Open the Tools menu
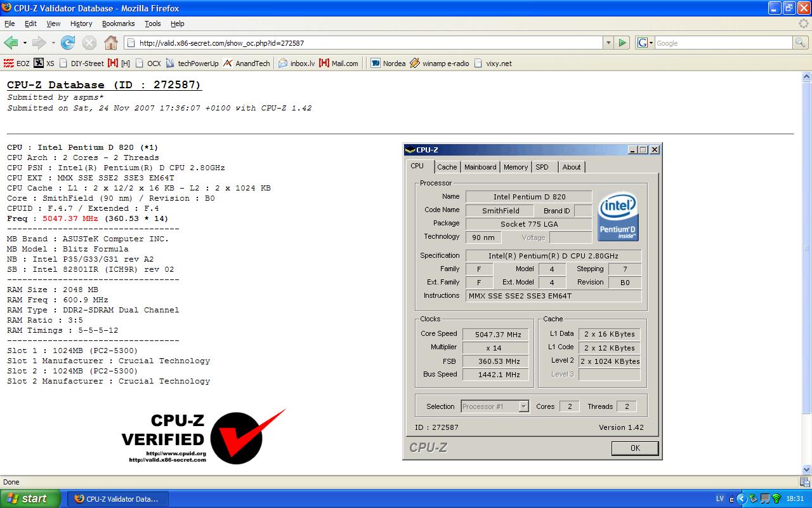812x508 pixels. tap(153, 23)
